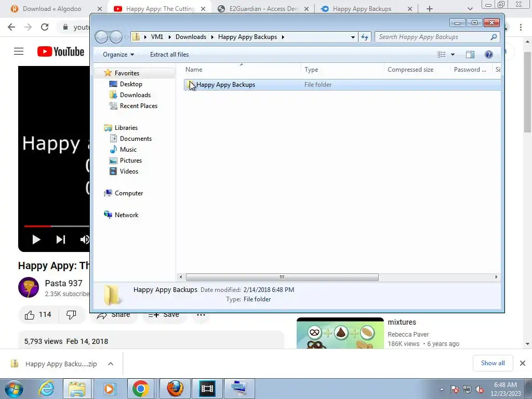Open Happy Appy Backu....zip download item
The image size is (532, 399).
54,364
